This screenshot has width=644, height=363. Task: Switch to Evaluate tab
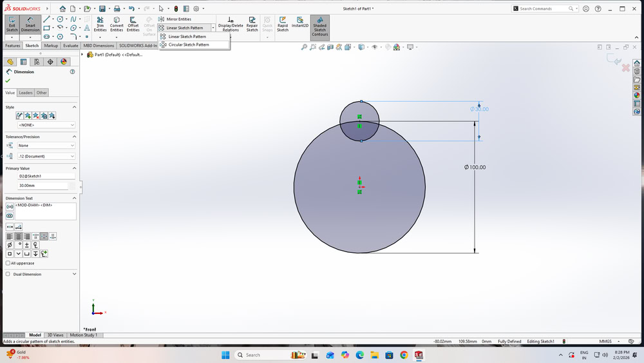(71, 46)
